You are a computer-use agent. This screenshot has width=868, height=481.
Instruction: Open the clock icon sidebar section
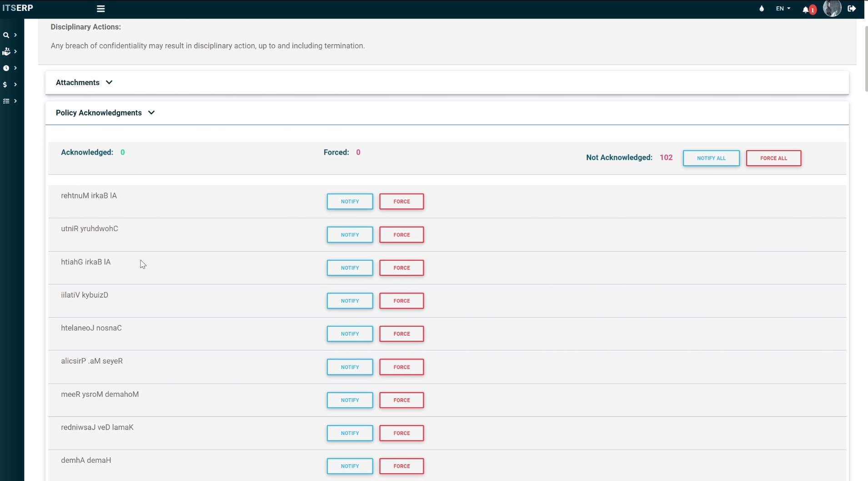[x=6, y=68]
